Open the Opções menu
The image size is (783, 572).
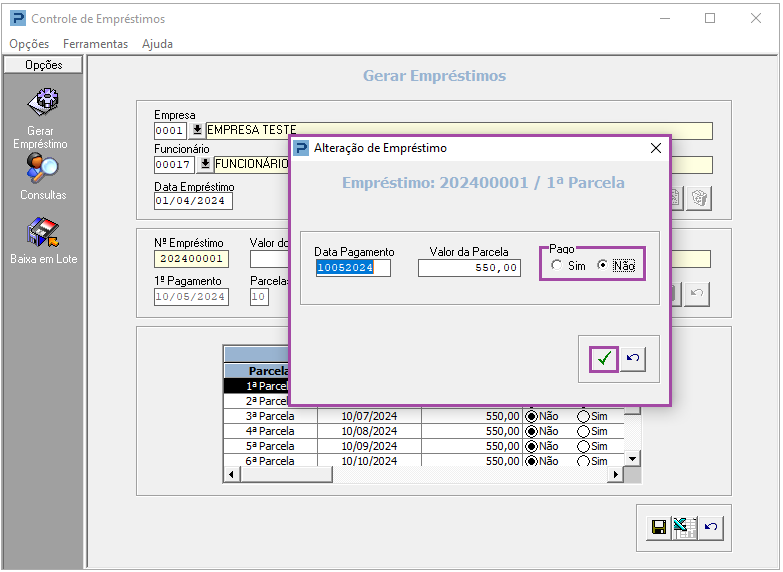tap(29, 44)
